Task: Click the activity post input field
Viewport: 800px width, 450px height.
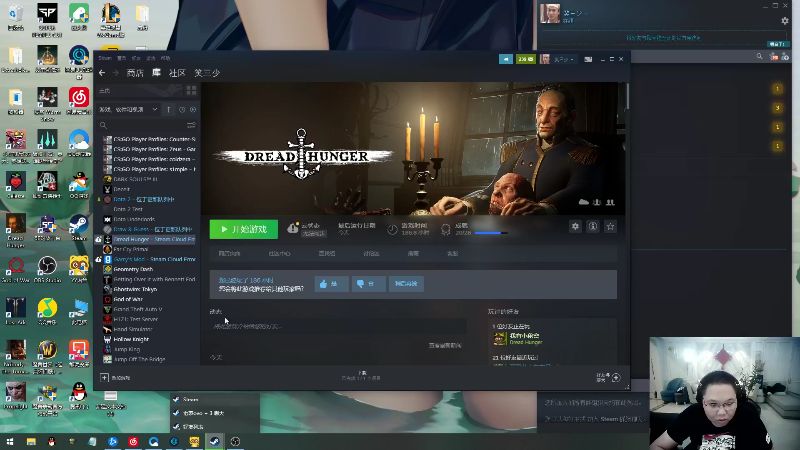Action: pyautogui.click(x=338, y=326)
